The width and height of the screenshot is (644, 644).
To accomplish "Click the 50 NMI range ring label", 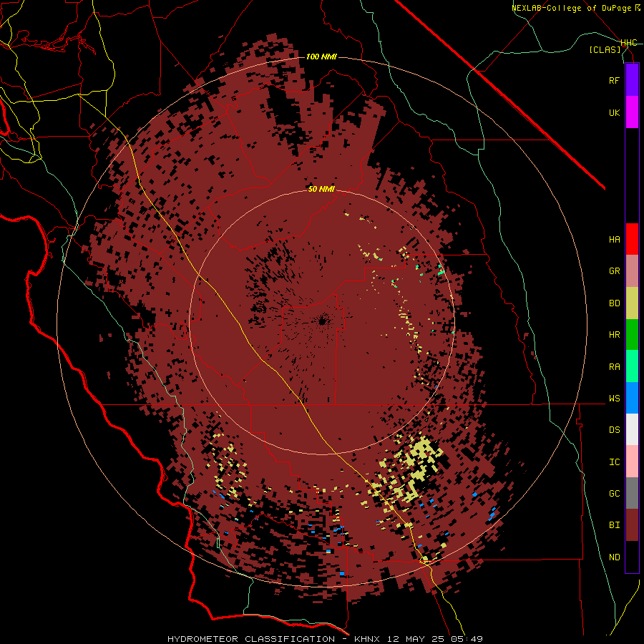I will point(321,189).
